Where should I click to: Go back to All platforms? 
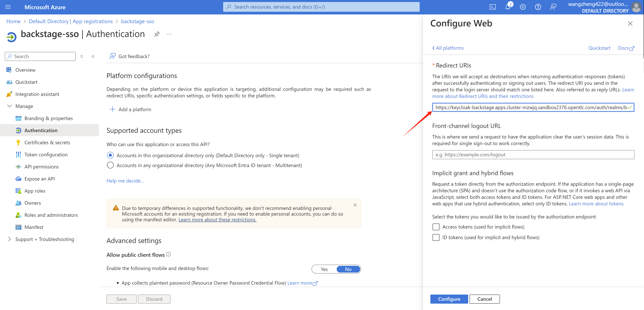pyautogui.click(x=448, y=48)
